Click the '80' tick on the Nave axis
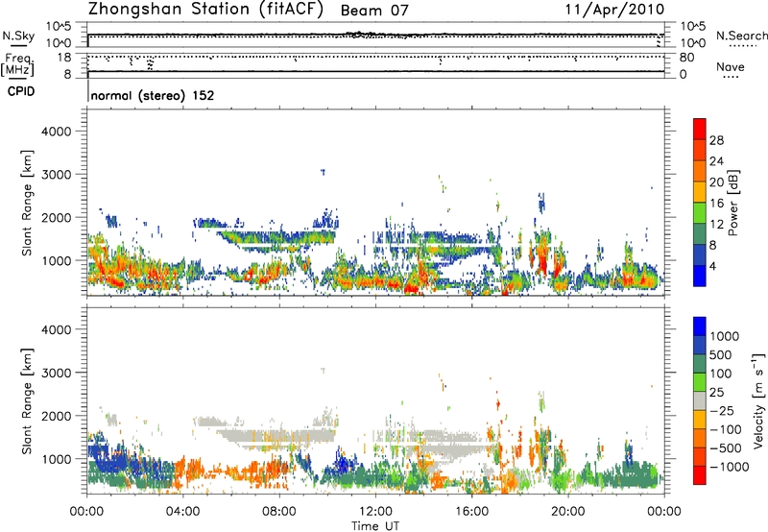 [686, 58]
